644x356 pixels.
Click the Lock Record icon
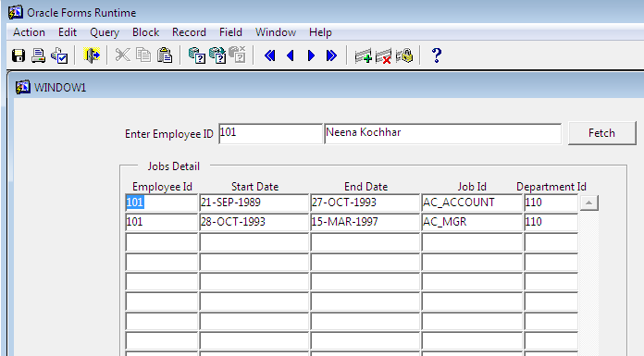[x=404, y=55]
